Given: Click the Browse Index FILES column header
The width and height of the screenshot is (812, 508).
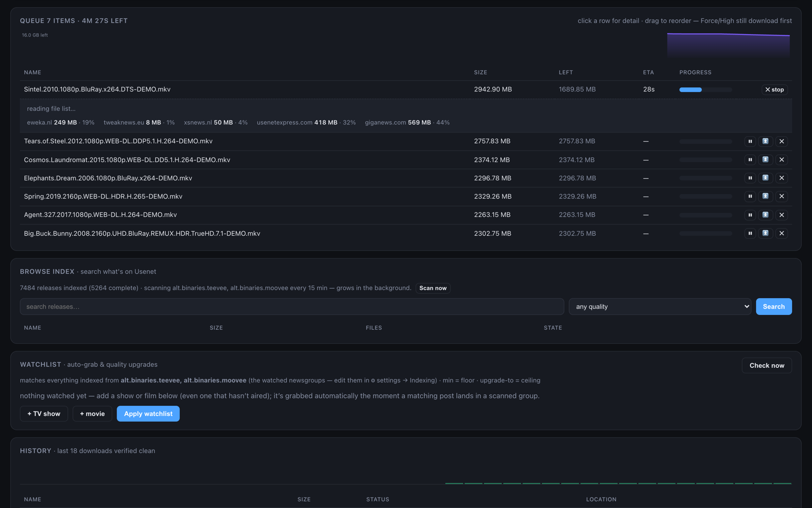Looking at the screenshot, I should [374, 328].
